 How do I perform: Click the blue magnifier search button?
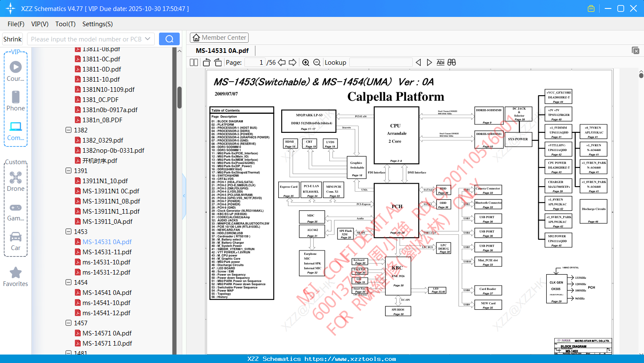point(169,38)
